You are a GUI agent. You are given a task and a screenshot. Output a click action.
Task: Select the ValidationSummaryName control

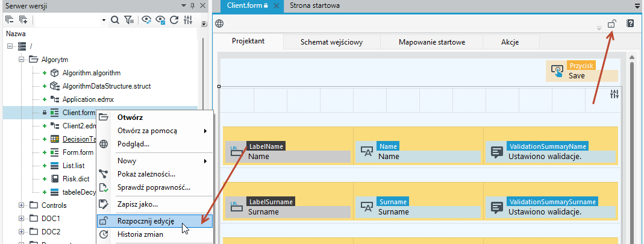[x=551, y=152]
